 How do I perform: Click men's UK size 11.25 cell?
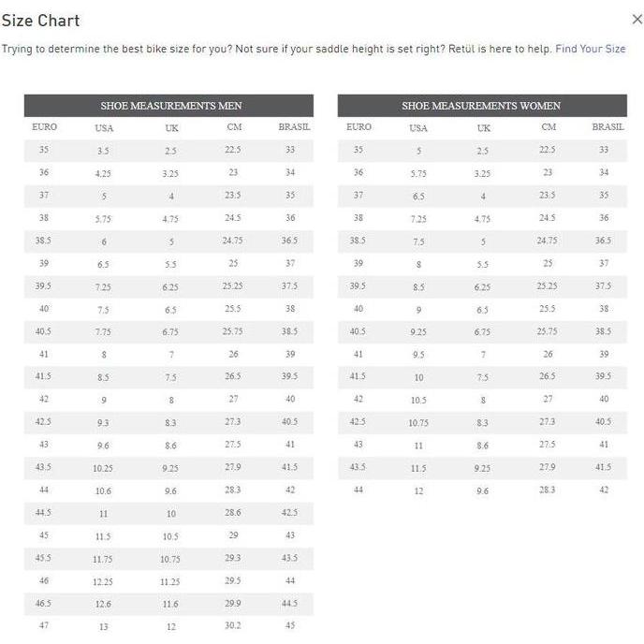[170, 582]
